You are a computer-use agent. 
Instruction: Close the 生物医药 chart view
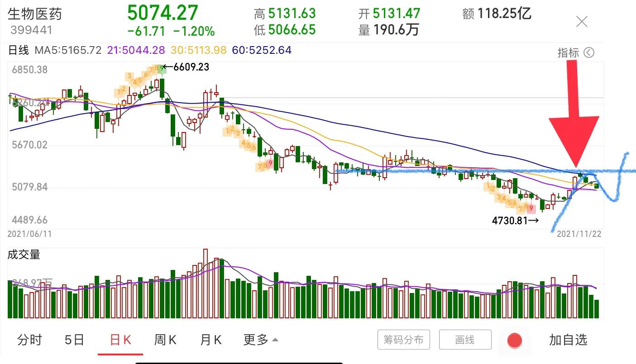click(582, 21)
